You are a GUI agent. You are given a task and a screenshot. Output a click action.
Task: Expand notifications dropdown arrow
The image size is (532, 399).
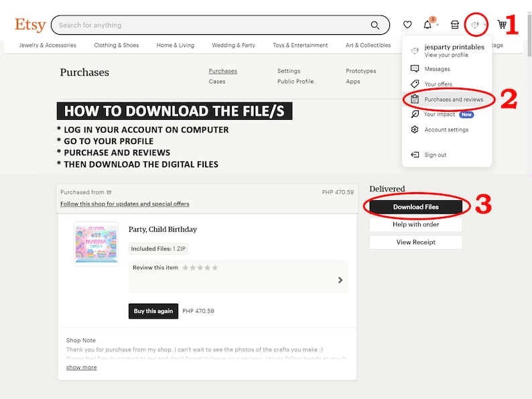pyautogui.click(x=438, y=25)
